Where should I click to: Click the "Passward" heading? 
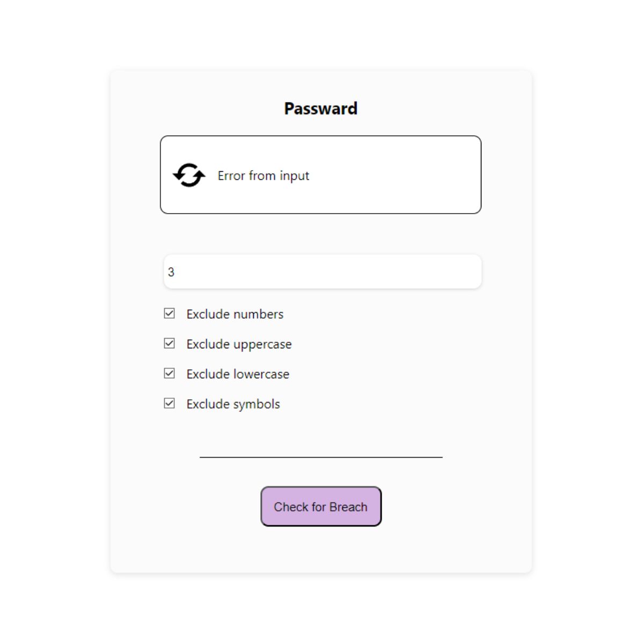(x=320, y=109)
